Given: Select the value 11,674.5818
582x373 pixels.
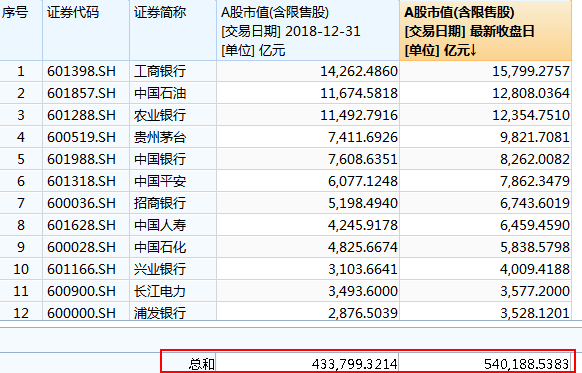Looking at the screenshot, I should (359, 93).
